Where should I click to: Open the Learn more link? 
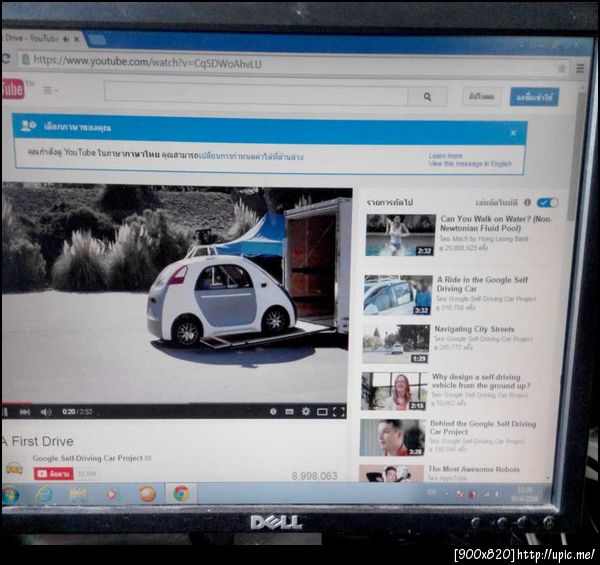445,156
